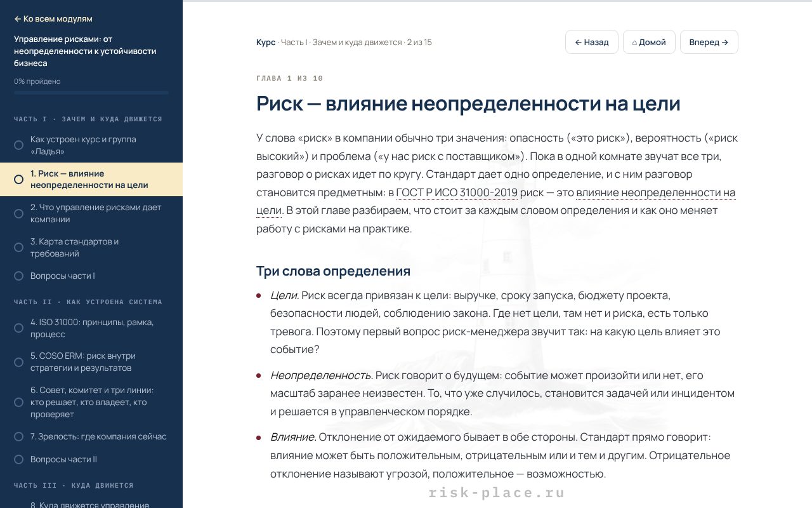The width and height of the screenshot is (812, 508).
Task: Click the italic term 'Цели' in the list
Action: [x=284, y=295]
